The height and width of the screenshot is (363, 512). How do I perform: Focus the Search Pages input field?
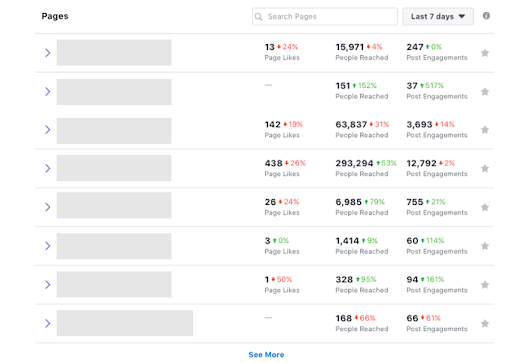pos(325,16)
